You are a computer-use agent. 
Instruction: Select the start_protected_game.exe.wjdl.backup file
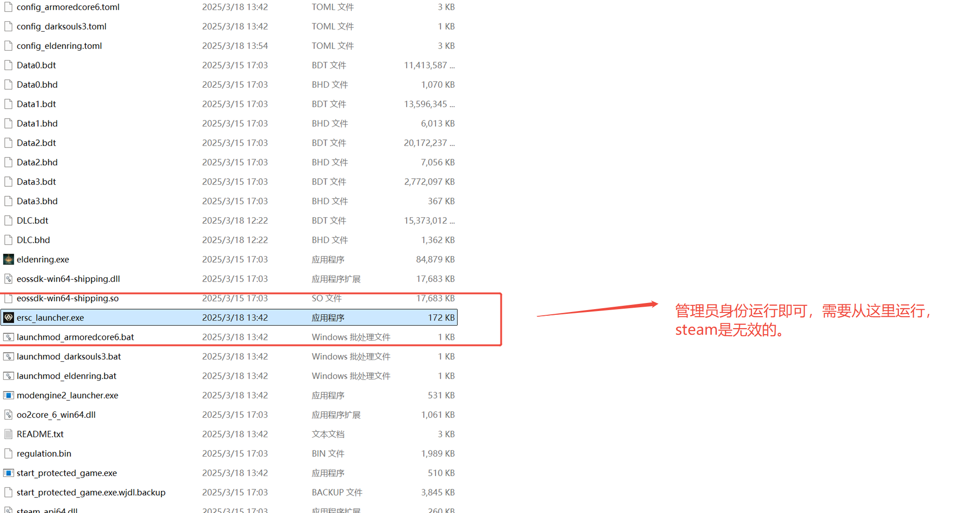tap(91, 493)
